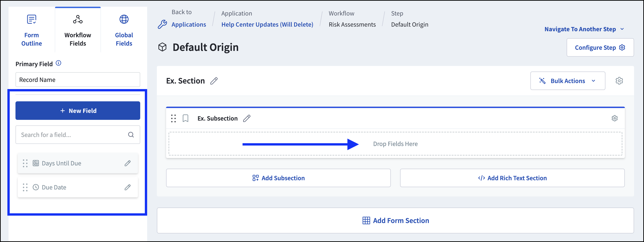Click the Ex. Subsection title text

(x=218, y=118)
